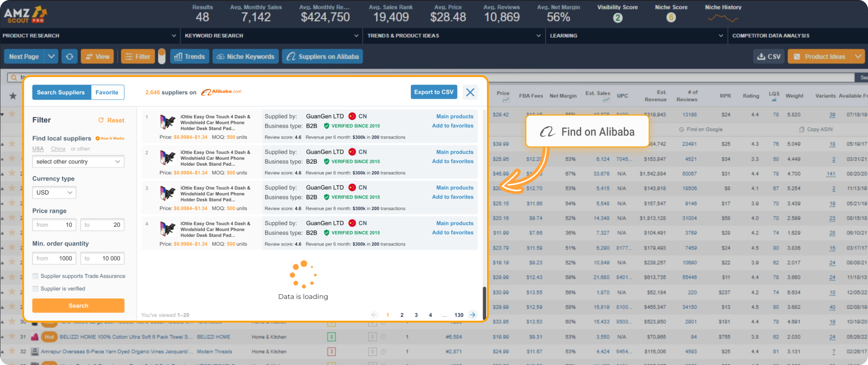
Task: Click Est. Sales column chart icon
Action: click(606, 100)
